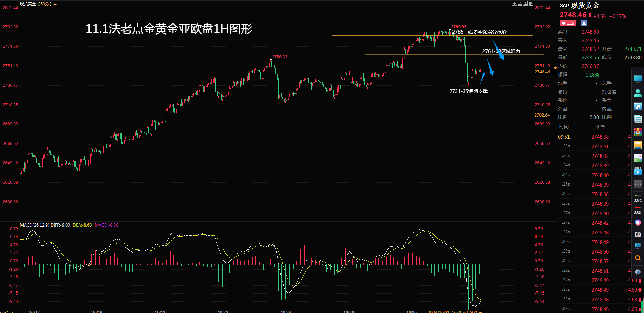
Task: Click the tick price 2748.51
Action: 600,271
